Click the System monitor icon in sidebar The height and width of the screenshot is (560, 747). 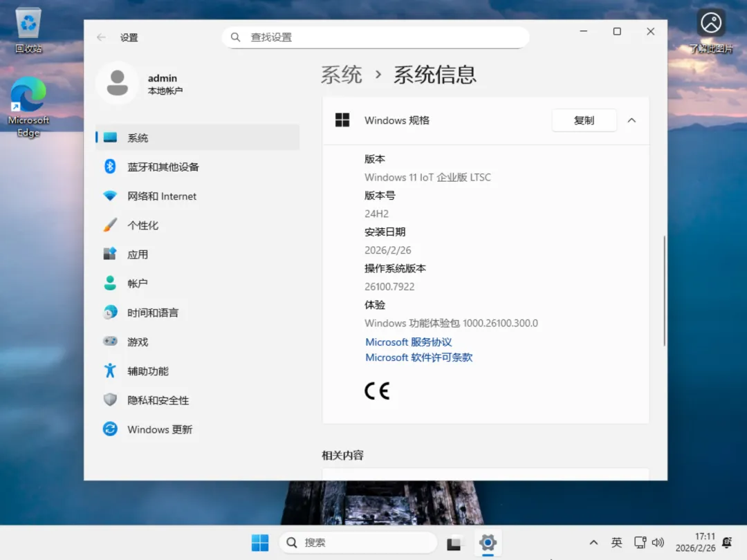(110, 137)
